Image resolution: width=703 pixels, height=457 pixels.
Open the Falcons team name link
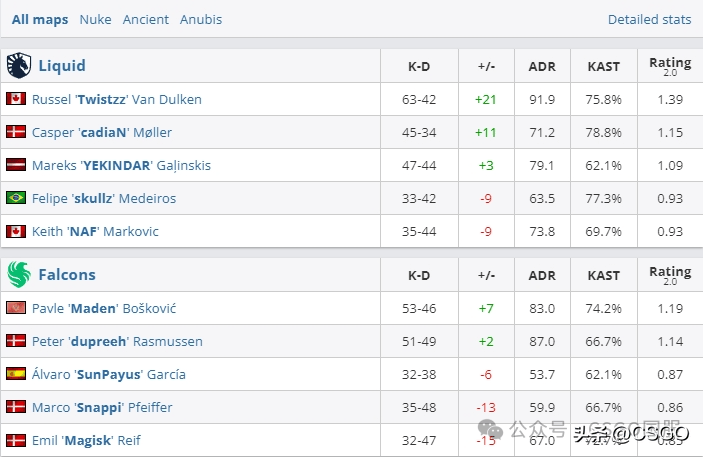(67, 274)
